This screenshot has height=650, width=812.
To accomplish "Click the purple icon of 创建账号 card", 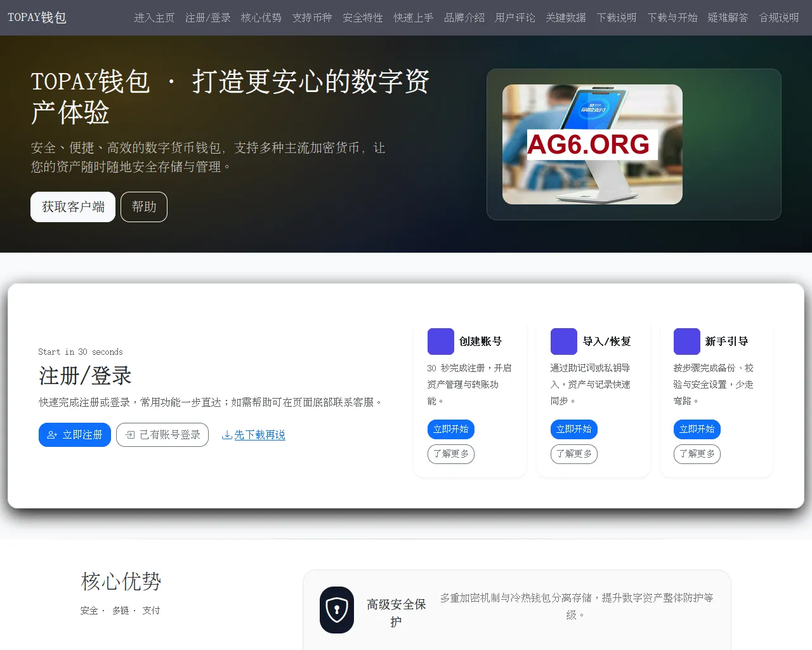I will click(x=441, y=342).
